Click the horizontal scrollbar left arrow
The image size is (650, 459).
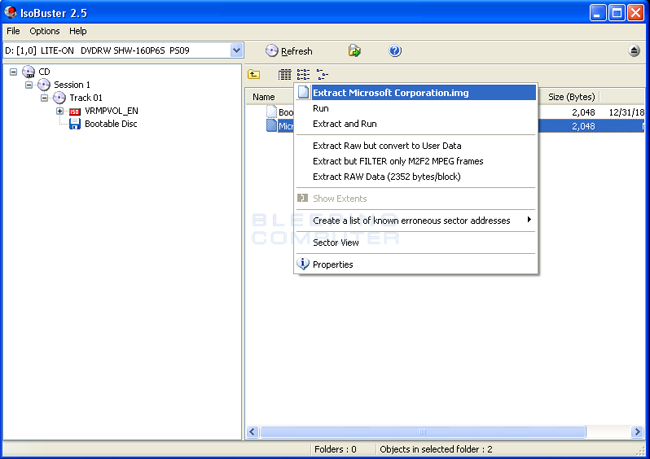252,432
